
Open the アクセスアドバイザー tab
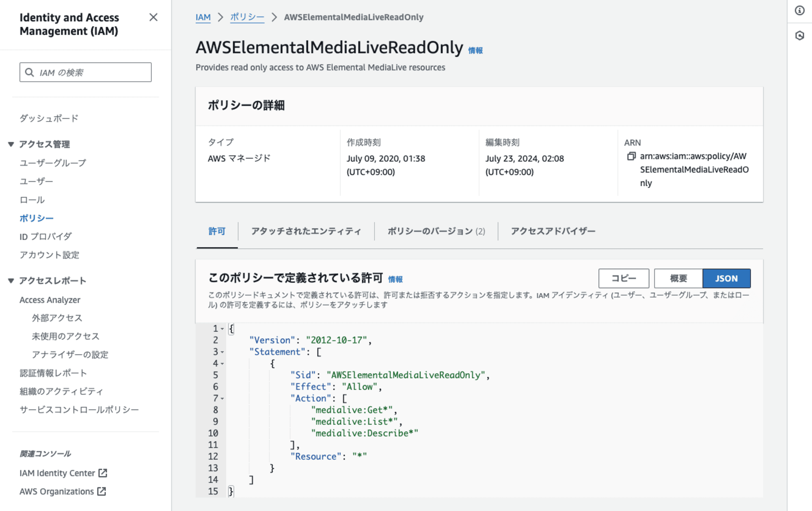(553, 231)
